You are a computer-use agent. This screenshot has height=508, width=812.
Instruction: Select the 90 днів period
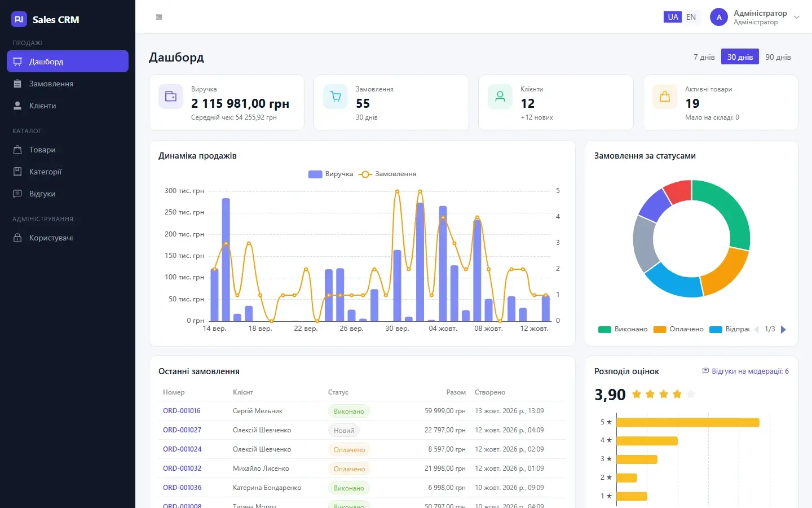pos(778,57)
